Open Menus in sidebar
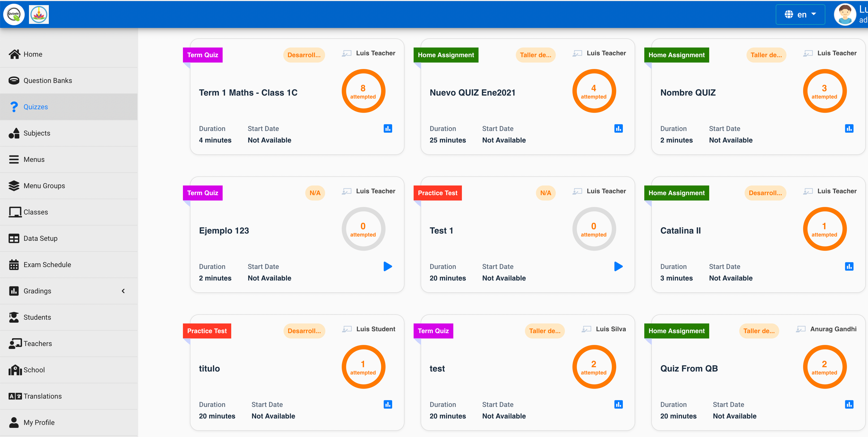The image size is (868, 437). 69,159
